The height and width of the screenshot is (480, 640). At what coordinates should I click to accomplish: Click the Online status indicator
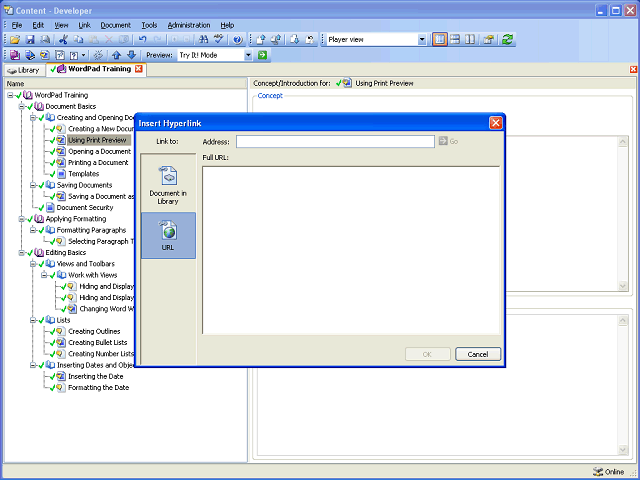coord(608,472)
